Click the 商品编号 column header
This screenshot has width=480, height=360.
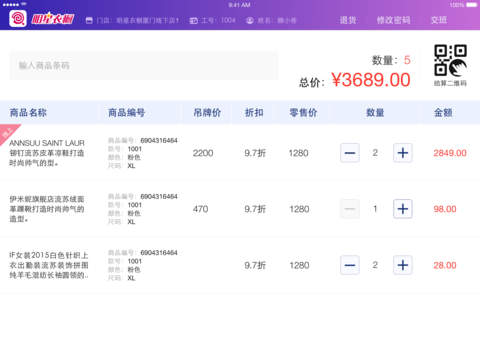126,113
